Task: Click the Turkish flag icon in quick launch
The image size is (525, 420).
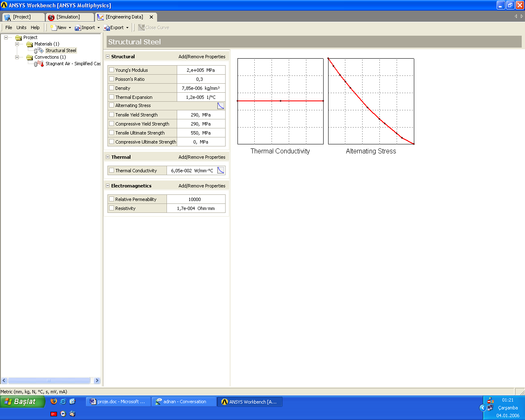Action: [x=54, y=414]
